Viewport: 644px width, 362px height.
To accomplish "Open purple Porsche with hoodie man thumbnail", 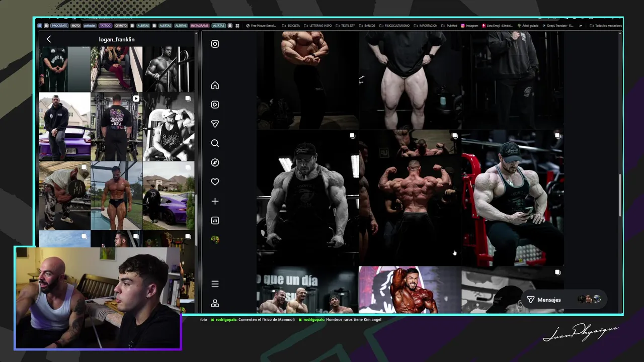I will click(64, 127).
